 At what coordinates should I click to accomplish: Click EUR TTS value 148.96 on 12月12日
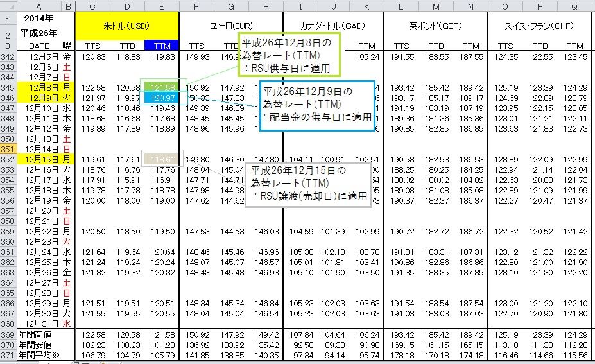[x=197, y=128]
